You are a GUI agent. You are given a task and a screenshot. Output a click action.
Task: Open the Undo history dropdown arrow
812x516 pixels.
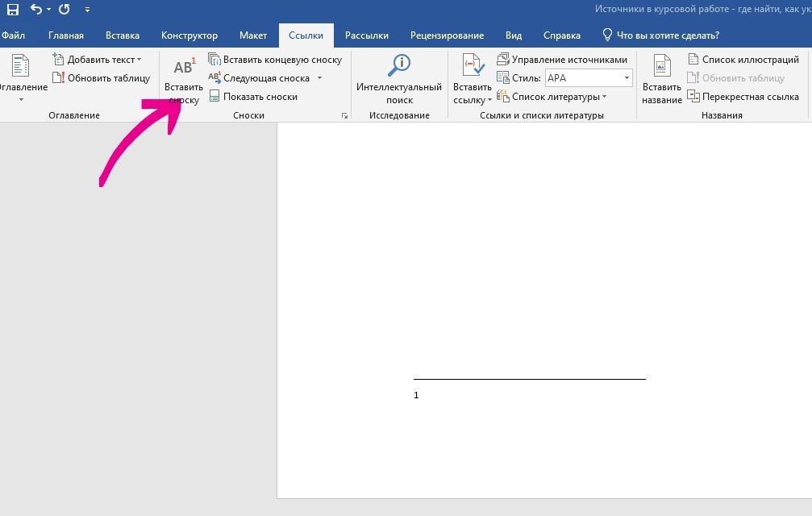point(49,10)
